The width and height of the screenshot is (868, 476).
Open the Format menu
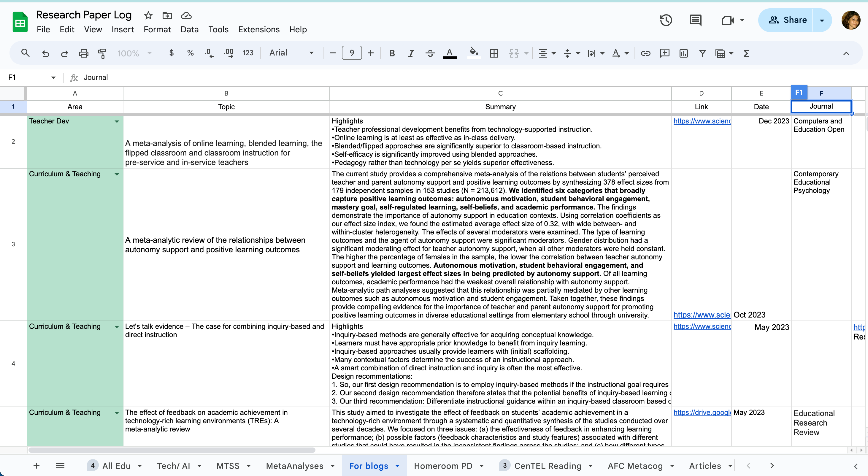157,29
